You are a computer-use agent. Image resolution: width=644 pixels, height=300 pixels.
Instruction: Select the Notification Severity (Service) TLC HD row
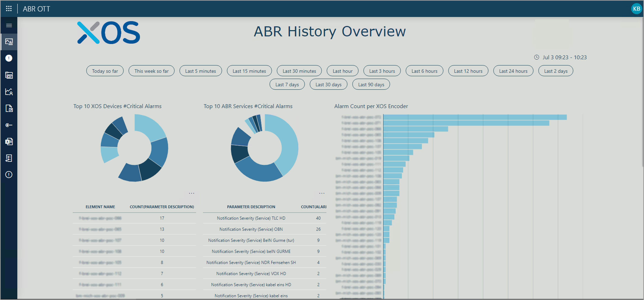pyautogui.click(x=264, y=218)
